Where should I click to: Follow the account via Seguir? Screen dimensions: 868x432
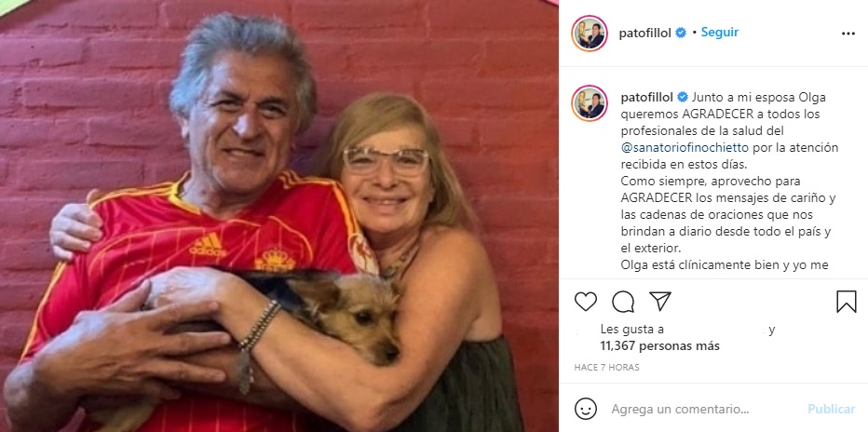coord(720,33)
